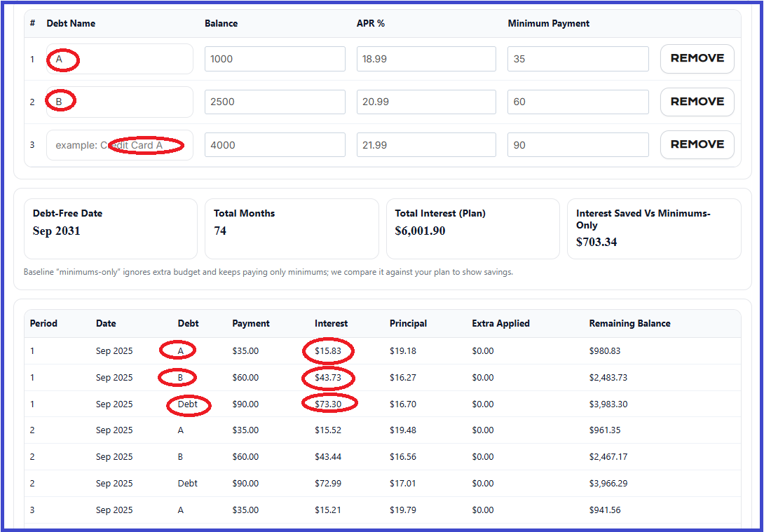Screen dimensions: 764x532
Task: Click the minimum payment input with 60
Action: coord(578,102)
